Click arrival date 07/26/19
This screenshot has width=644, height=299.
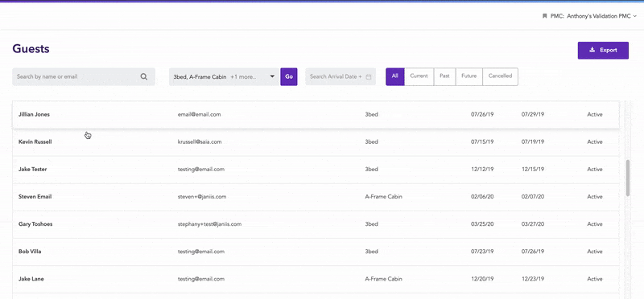click(482, 114)
